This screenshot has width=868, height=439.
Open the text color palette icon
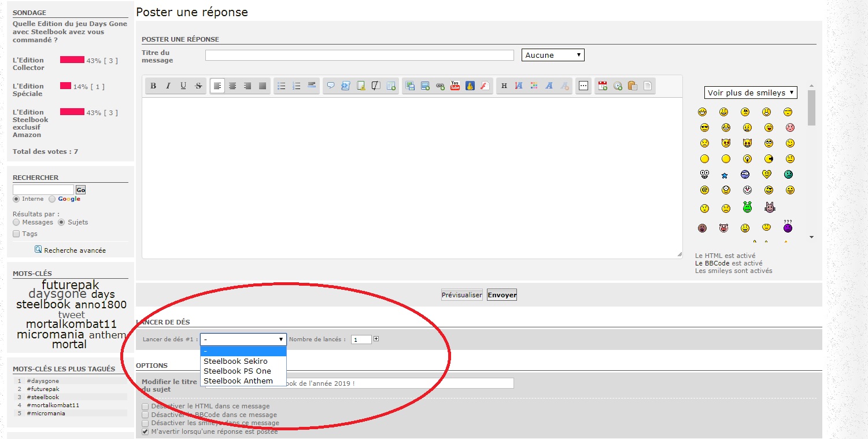click(534, 86)
